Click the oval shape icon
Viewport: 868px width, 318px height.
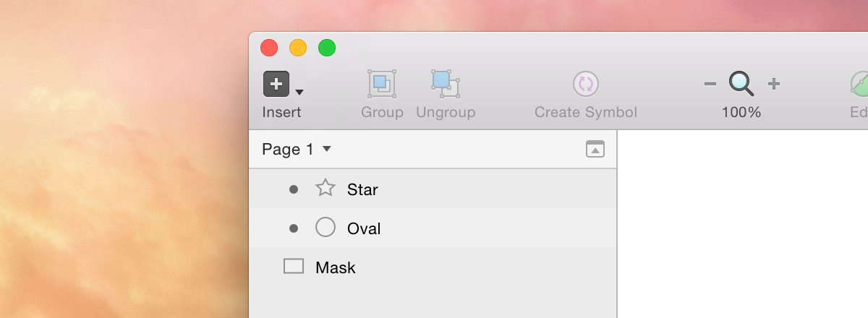[325, 228]
